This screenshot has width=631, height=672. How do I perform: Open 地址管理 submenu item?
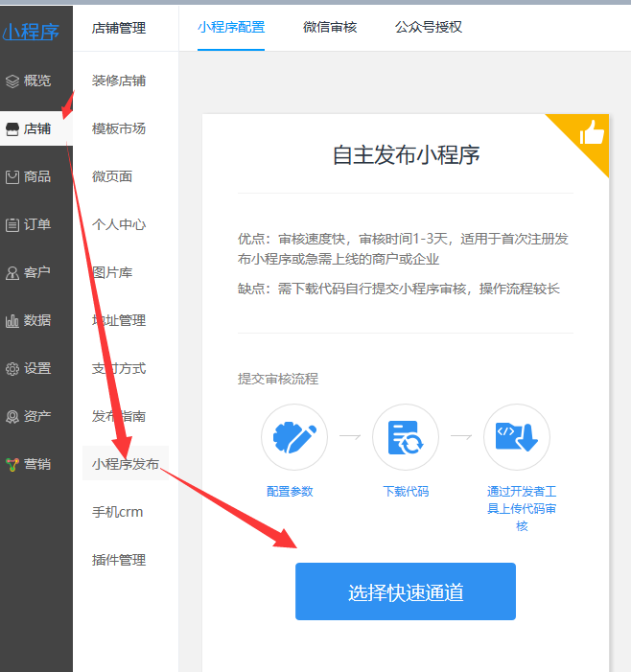tap(119, 321)
